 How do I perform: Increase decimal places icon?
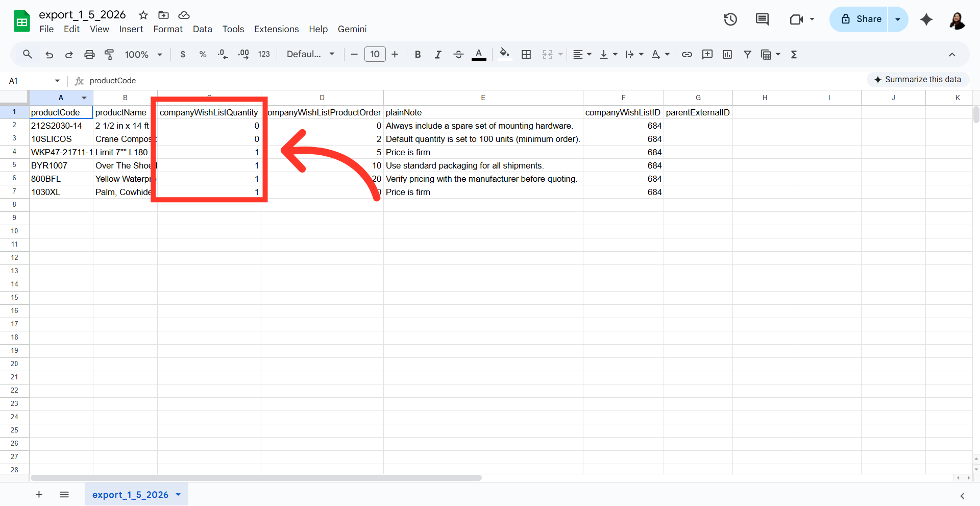coord(243,55)
